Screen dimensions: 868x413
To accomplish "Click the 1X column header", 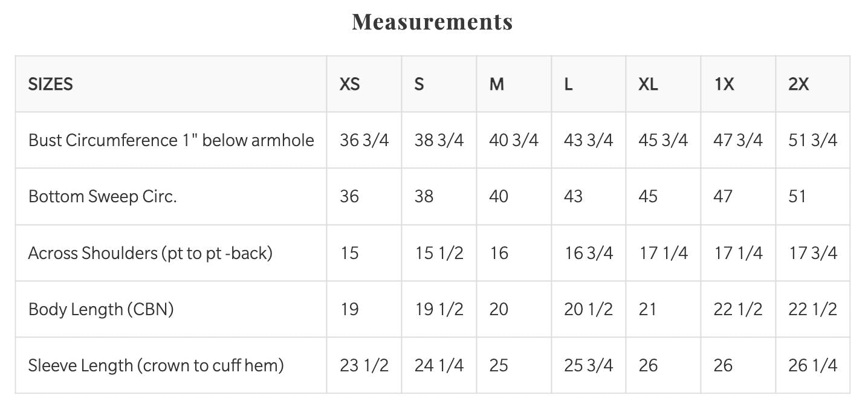I will (724, 84).
